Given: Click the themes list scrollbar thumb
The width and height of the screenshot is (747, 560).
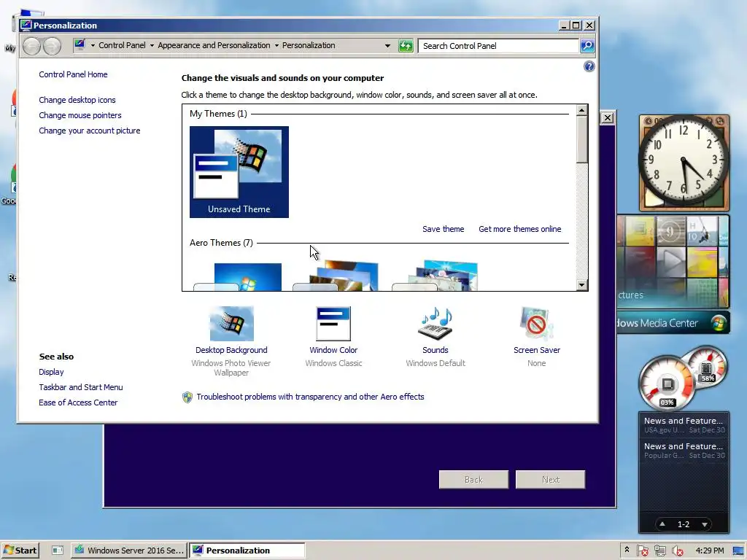Looking at the screenshot, I should coord(581,139).
